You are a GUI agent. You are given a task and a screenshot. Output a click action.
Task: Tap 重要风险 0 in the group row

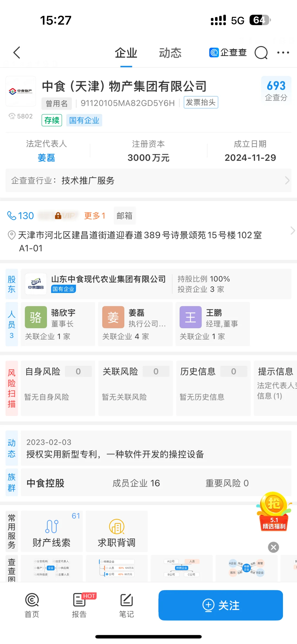227,483
